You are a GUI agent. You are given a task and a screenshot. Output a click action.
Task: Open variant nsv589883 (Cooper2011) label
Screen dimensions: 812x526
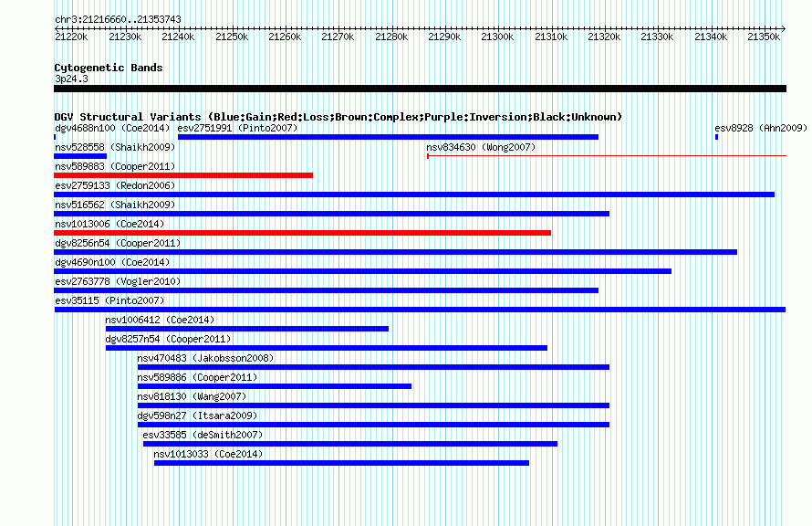coord(115,166)
